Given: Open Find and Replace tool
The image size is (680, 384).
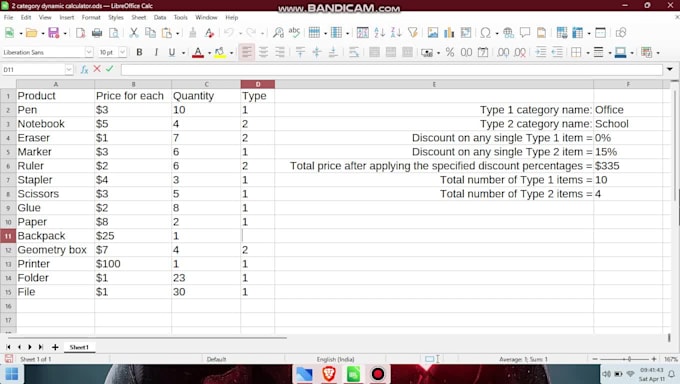Looking at the screenshot, I should click(x=278, y=33).
